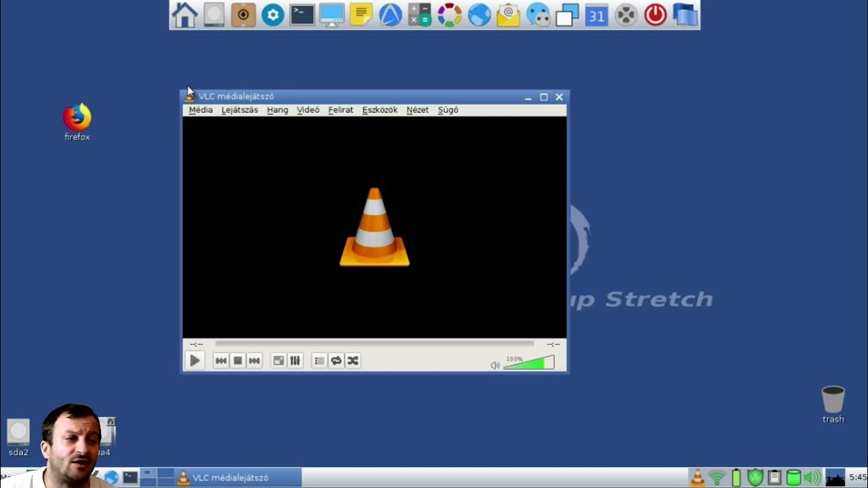Skip to previous media in VLC
This screenshot has height=488, width=868.
[220, 361]
